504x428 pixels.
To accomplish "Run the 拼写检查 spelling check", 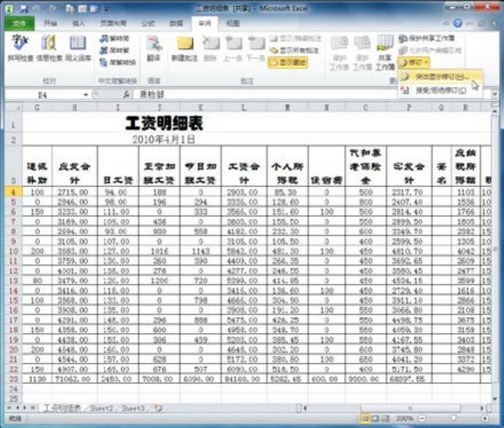I will pos(20,48).
